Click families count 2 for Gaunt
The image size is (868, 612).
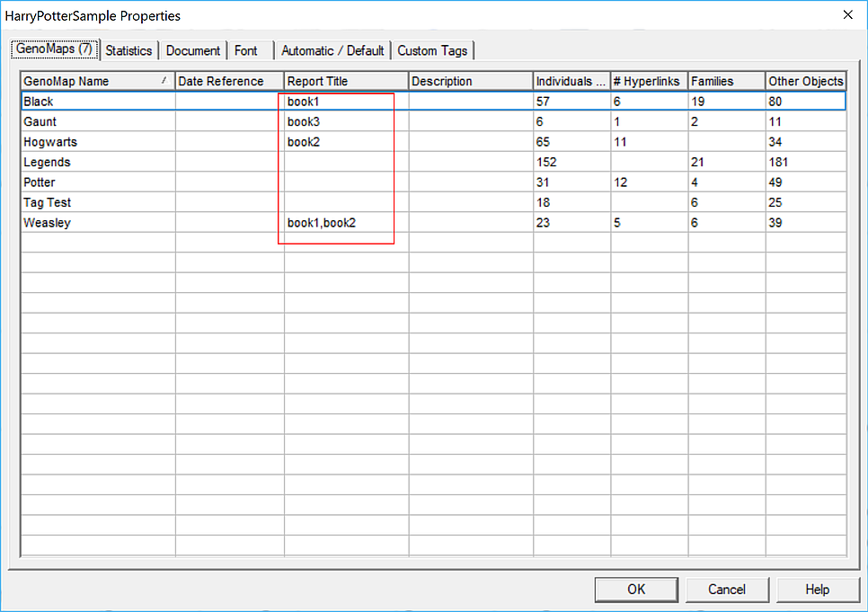(x=695, y=122)
